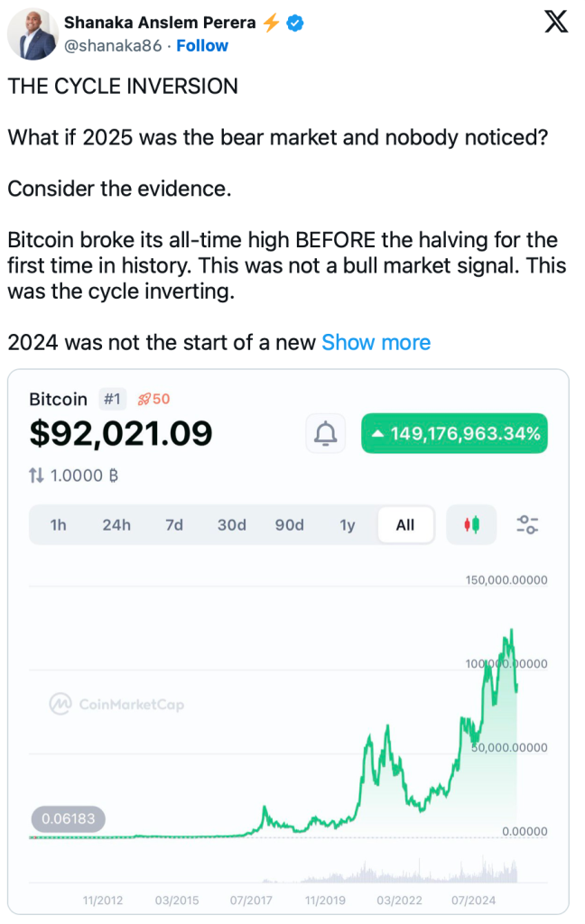This screenshot has width=585, height=924.
Task: Expand tweet with Show more
Action: [376, 342]
